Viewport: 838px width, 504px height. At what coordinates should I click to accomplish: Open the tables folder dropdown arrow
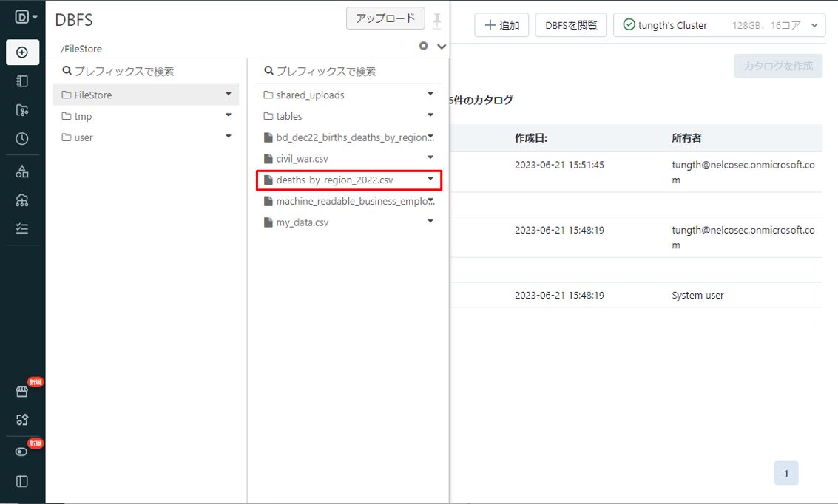click(x=430, y=115)
